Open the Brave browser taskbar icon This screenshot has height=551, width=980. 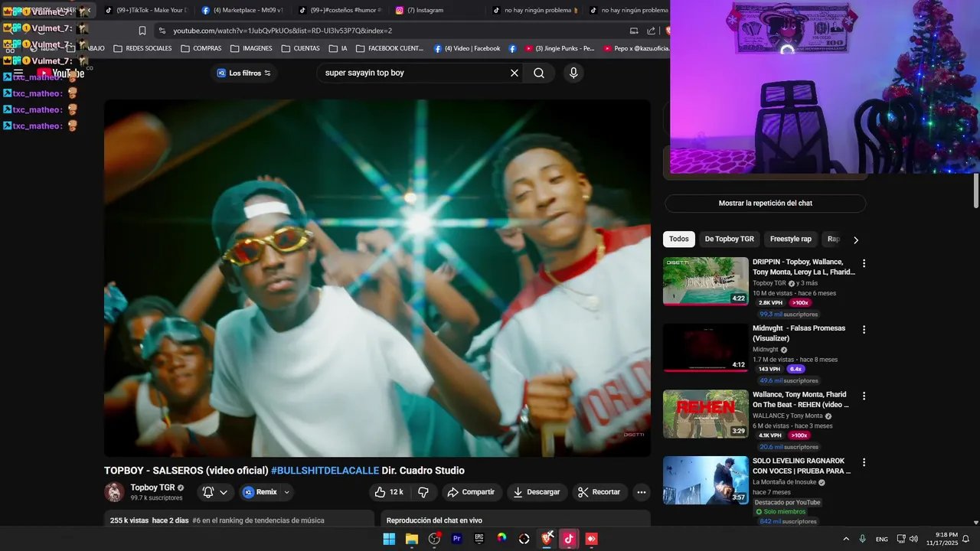[x=547, y=539]
